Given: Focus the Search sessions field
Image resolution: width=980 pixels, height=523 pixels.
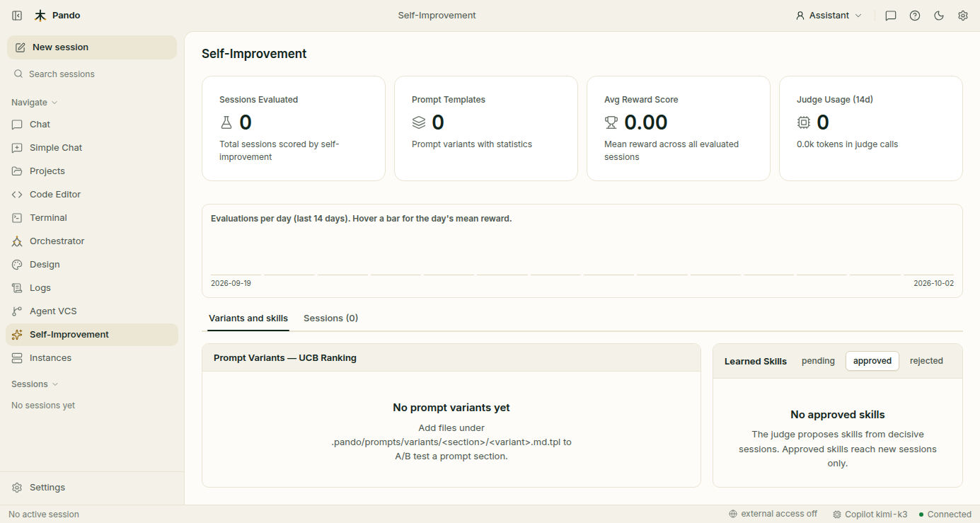Looking at the screenshot, I should click(x=92, y=74).
